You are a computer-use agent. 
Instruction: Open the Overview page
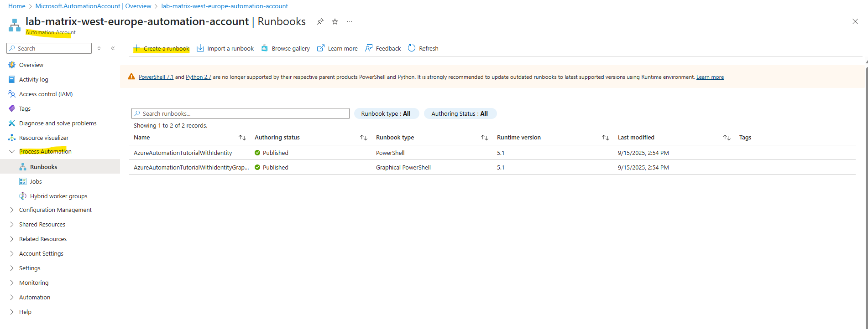31,65
